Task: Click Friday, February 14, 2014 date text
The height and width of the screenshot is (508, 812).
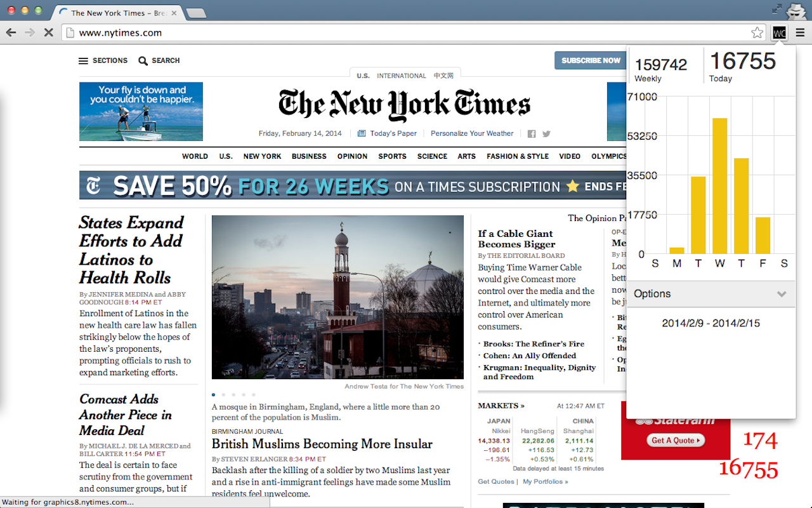Action: coord(300,133)
